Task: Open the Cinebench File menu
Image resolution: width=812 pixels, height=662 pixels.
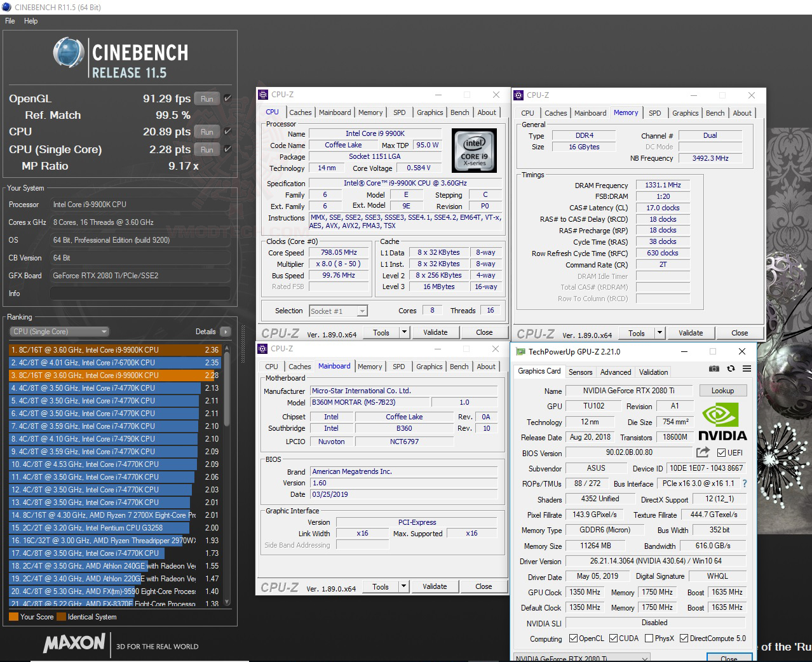Action: click(x=10, y=21)
